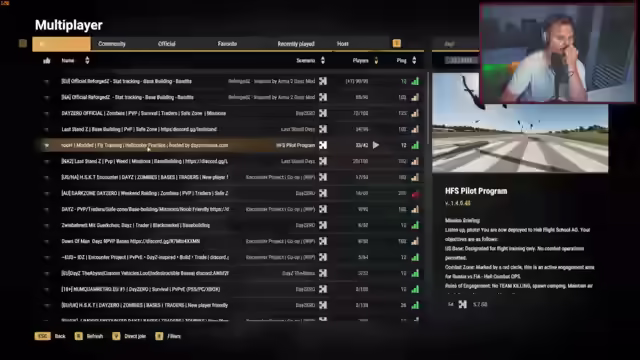The width and height of the screenshot is (640, 360).
Task: Click mods icon on TheAbyss Custom Vehicles row
Action: [323, 273]
